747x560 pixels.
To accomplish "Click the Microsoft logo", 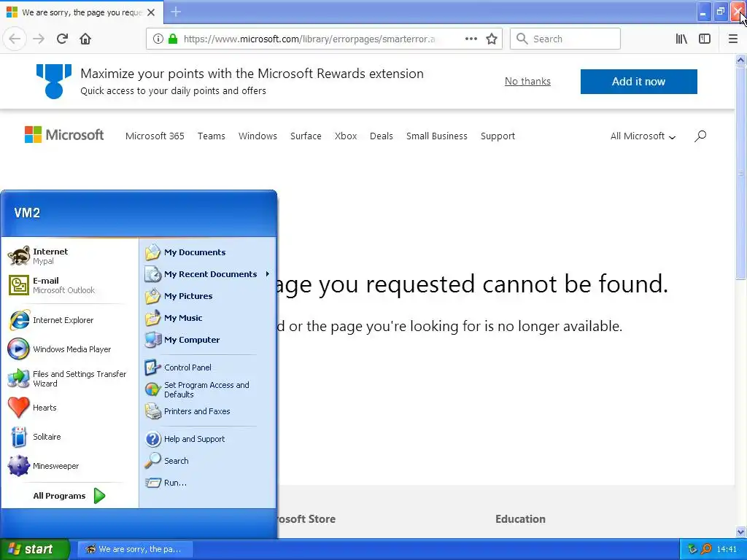I will click(x=64, y=135).
